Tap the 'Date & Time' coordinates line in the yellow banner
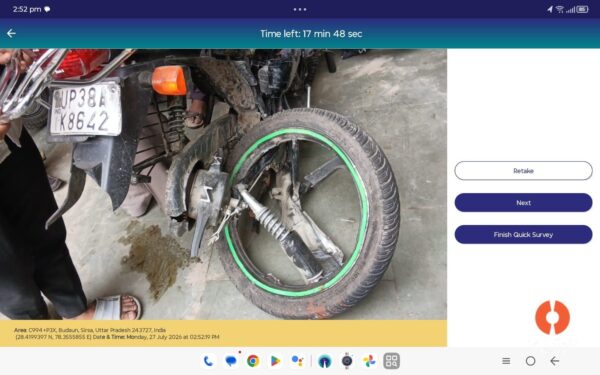The width and height of the screenshot is (600, 375). pyautogui.click(x=117, y=337)
